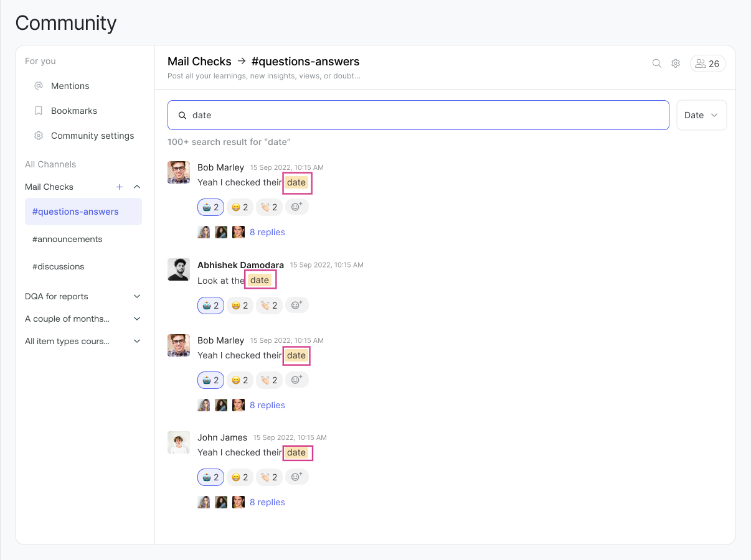Open the #announcements channel
The image size is (751, 560).
[x=67, y=239]
